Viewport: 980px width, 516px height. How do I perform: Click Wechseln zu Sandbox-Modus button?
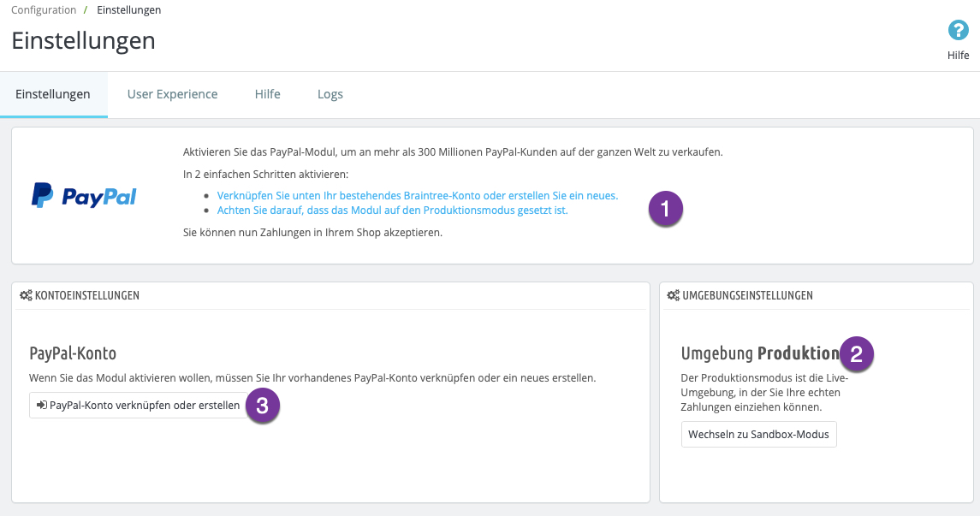pyautogui.click(x=758, y=434)
